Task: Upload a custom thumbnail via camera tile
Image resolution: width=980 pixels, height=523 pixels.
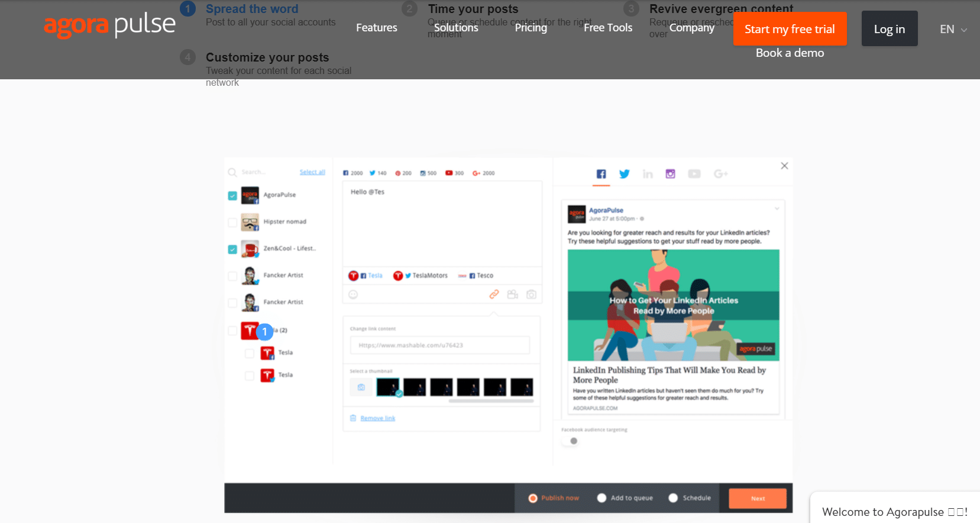Action: tap(361, 388)
